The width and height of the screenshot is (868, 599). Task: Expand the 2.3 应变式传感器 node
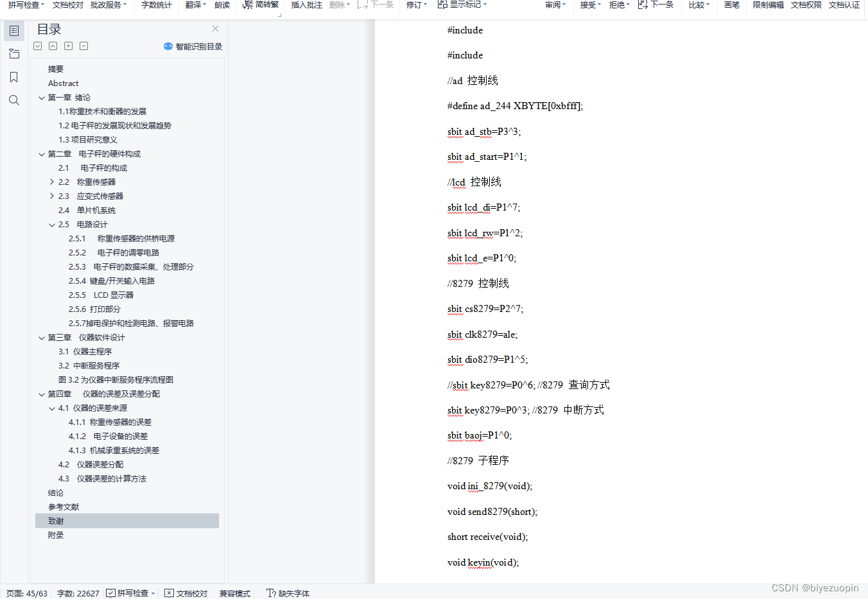[52, 196]
